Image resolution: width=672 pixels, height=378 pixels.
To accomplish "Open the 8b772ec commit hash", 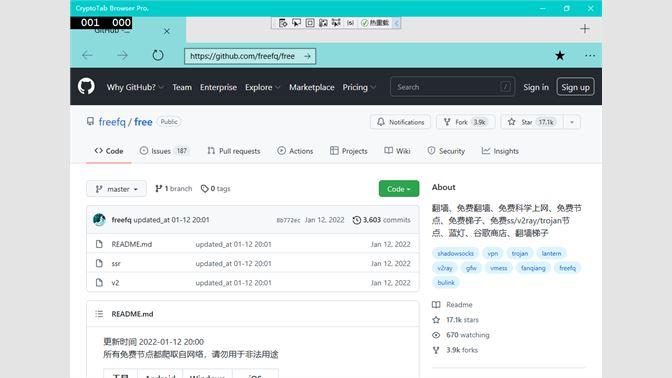I will point(288,220).
